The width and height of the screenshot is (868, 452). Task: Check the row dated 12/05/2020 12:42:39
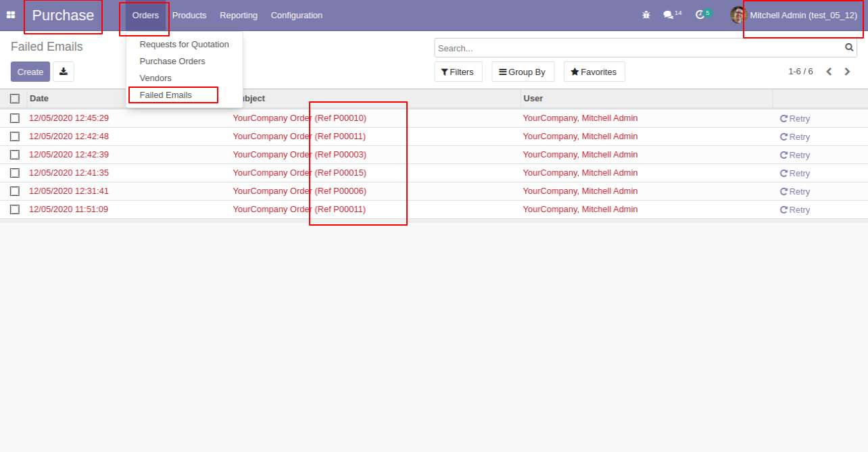15,155
